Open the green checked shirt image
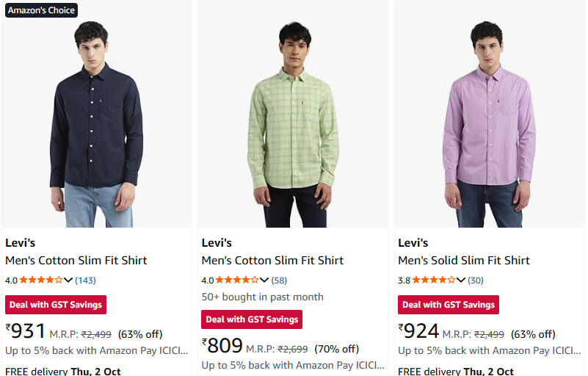 click(x=293, y=117)
